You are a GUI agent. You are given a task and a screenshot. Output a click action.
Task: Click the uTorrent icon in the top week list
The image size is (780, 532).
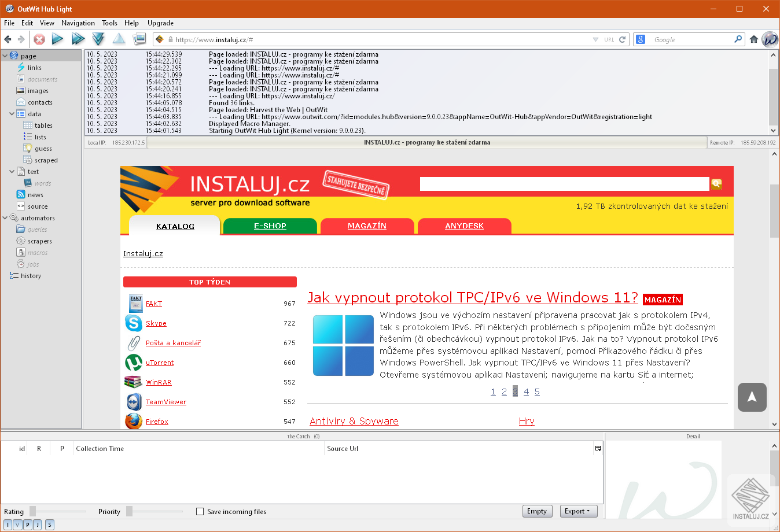(x=134, y=363)
